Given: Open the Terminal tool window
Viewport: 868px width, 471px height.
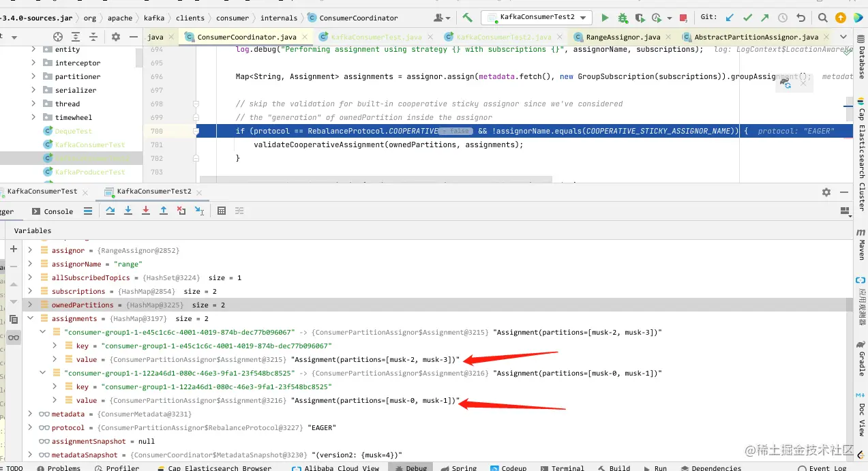Looking at the screenshot, I should pyautogui.click(x=562, y=468).
